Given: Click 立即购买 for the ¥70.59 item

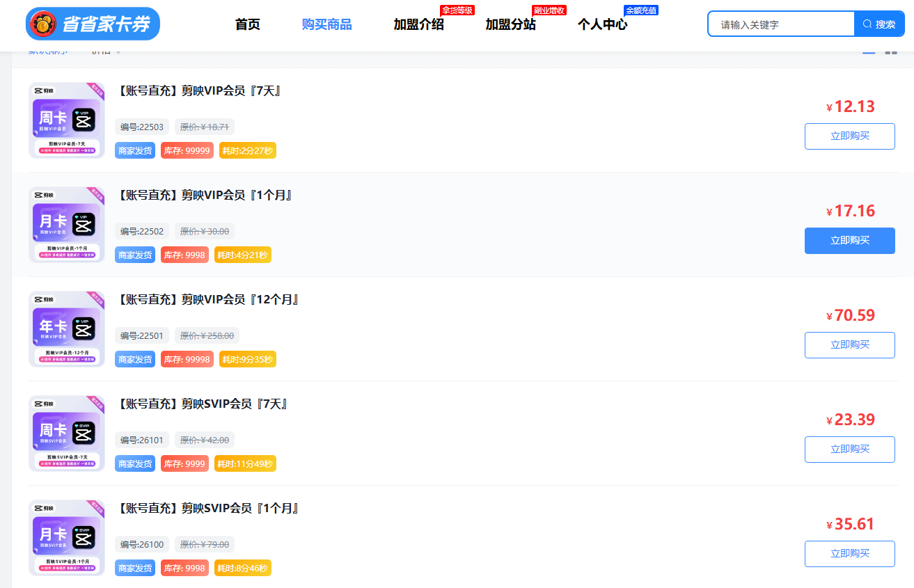Looking at the screenshot, I should pyautogui.click(x=849, y=345).
